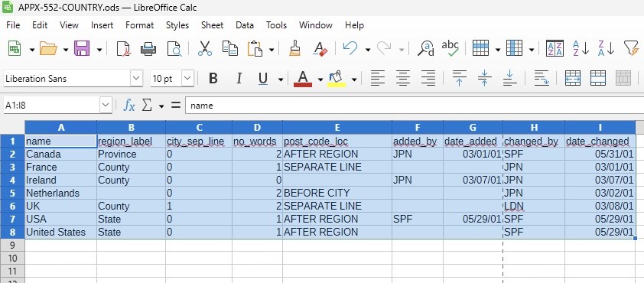Screen dimensions: 644x283
Task: Open the Data menu
Action: click(245, 25)
